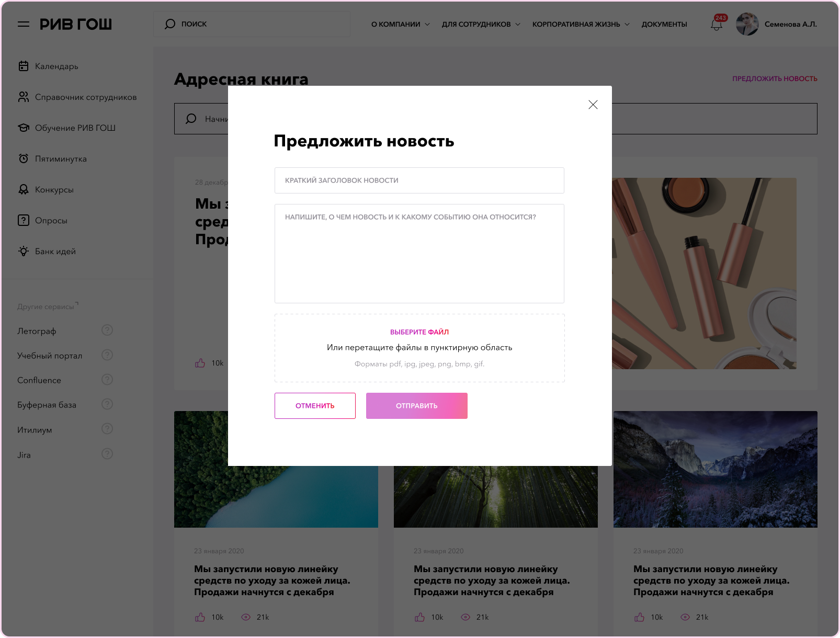Open the hamburger menu icon
840x638 pixels.
[24, 24]
